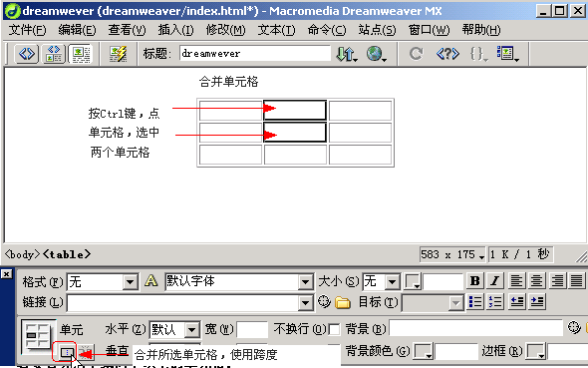The image size is (588, 368).
Task: Switch to Code view icon
Action: coord(26,54)
